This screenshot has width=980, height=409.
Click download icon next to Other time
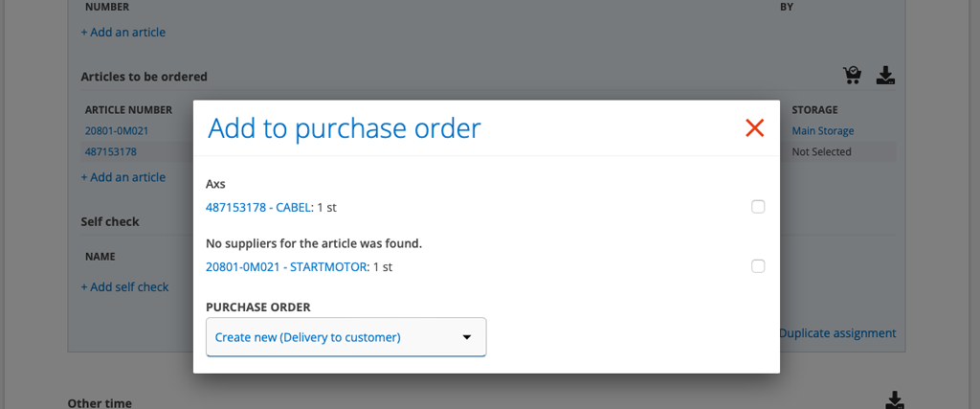tap(892, 399)
